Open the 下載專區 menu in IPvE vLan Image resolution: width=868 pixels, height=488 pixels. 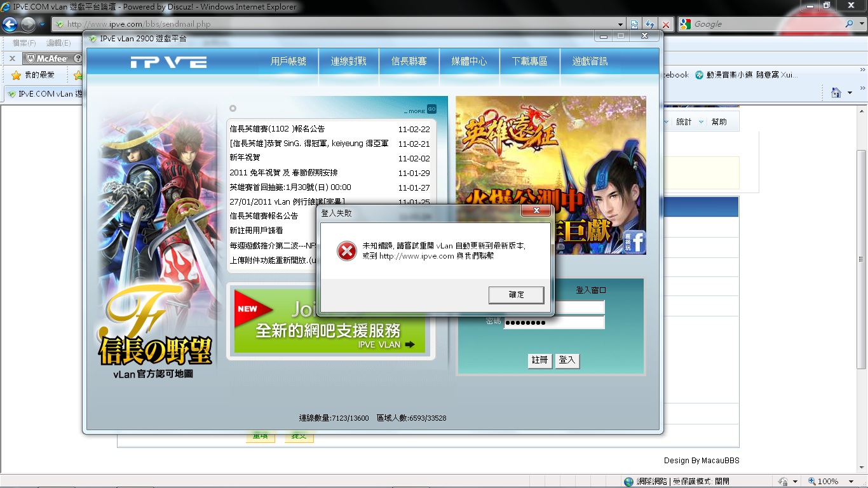530,62
